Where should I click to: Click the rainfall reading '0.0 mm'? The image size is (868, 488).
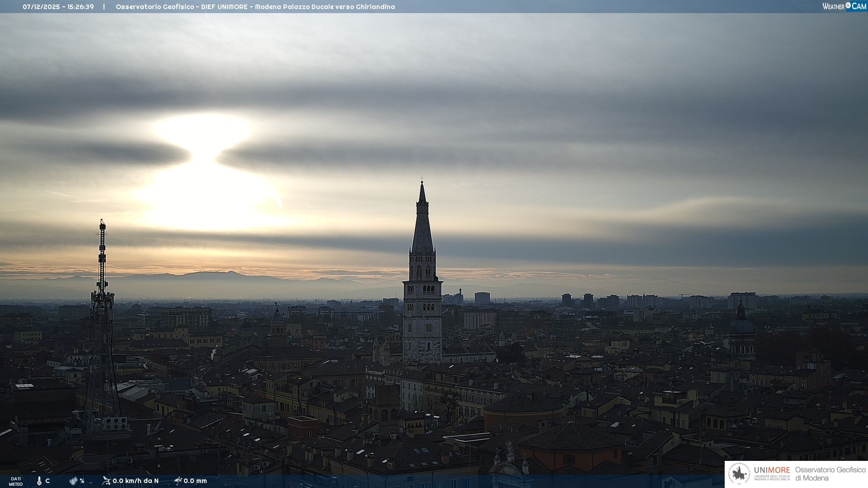pyautogui.click(x=195, y=481)
